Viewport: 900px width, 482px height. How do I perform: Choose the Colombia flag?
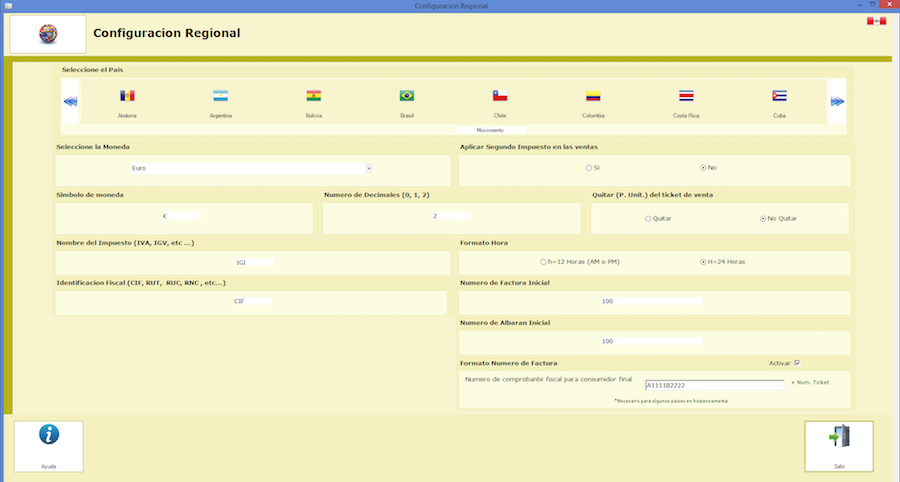pos(593,96)
